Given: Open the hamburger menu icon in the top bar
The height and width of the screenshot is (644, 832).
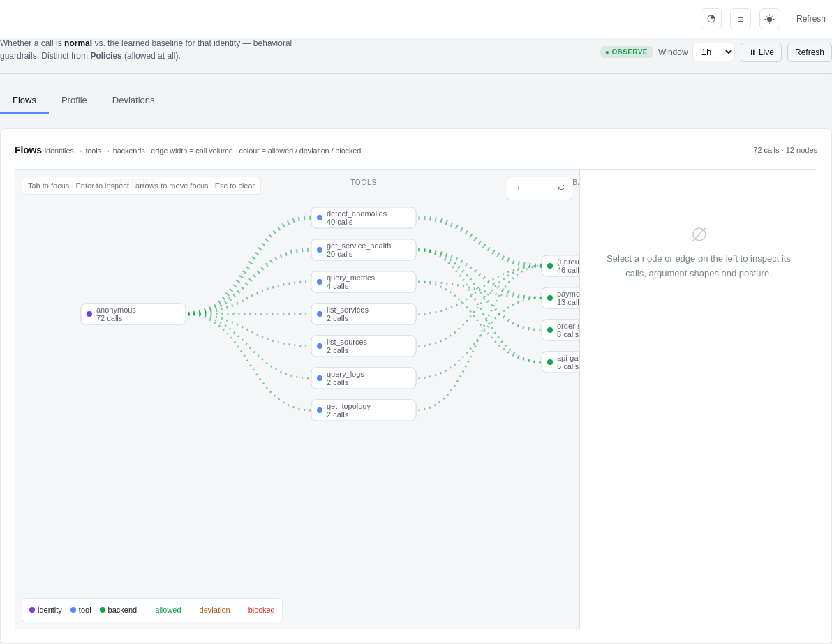Looking at the screenshot, I should pyautogui.click(x=740, y=19).
